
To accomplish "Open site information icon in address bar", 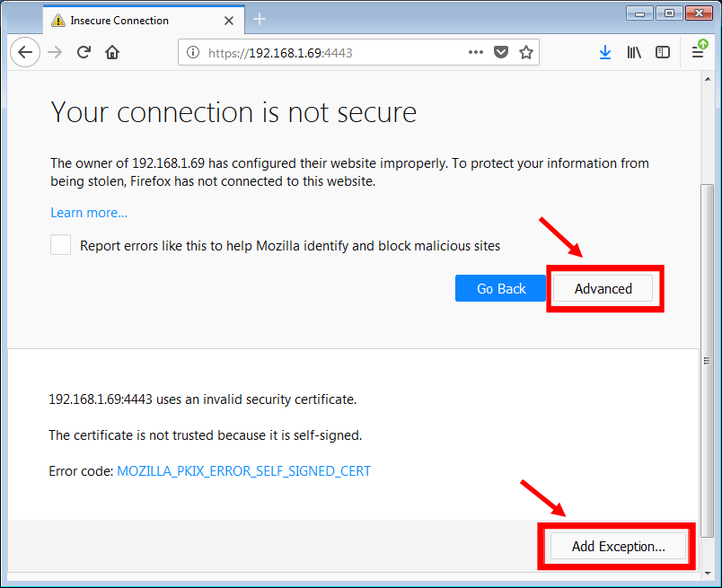I will coord(192,53).
